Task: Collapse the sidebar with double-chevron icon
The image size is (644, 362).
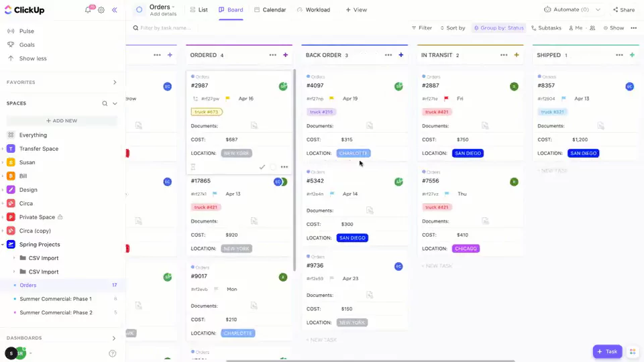Action: 115,10
